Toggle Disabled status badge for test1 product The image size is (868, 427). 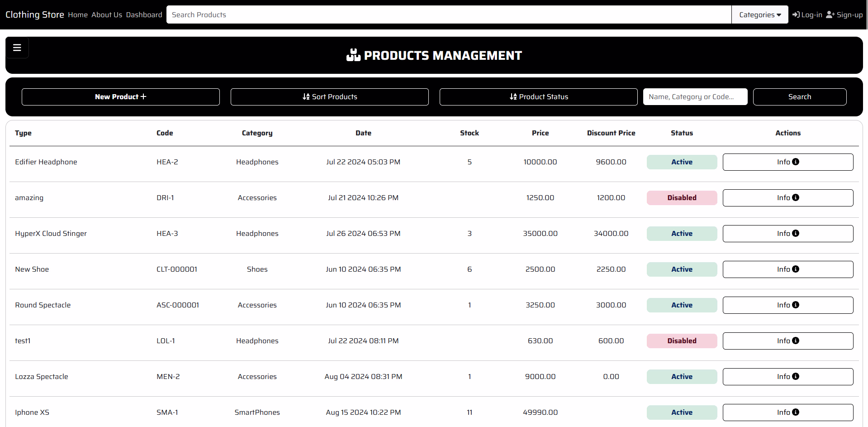682,341
